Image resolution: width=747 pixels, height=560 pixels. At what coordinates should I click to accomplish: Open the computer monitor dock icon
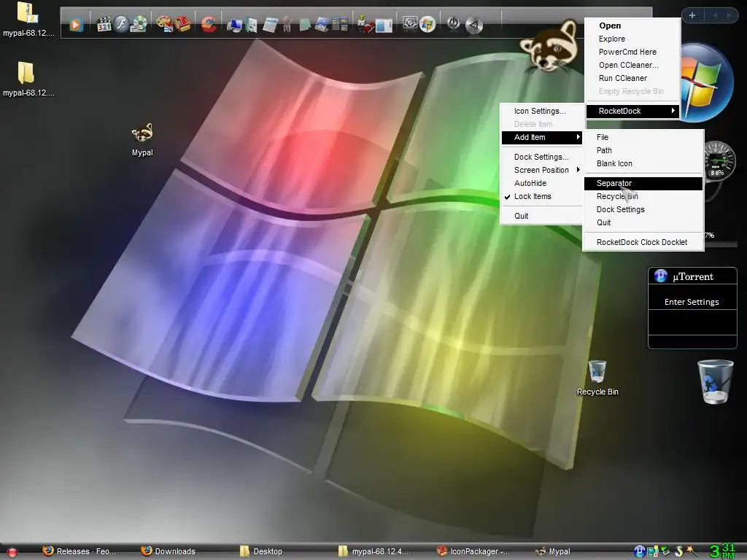(x=234, y=25)
